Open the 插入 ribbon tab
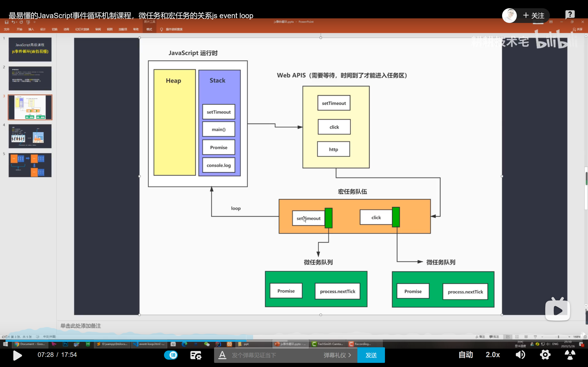 click(x=31, y=29)
